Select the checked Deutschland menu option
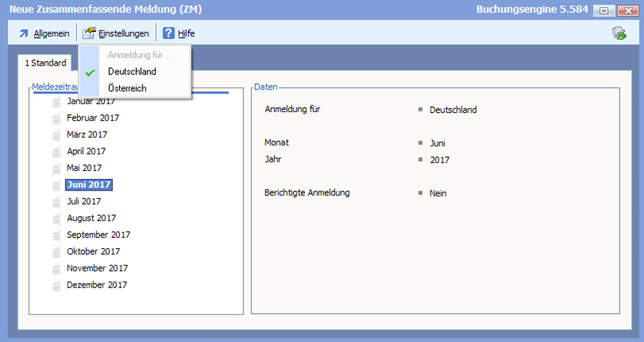 point(132,71)
